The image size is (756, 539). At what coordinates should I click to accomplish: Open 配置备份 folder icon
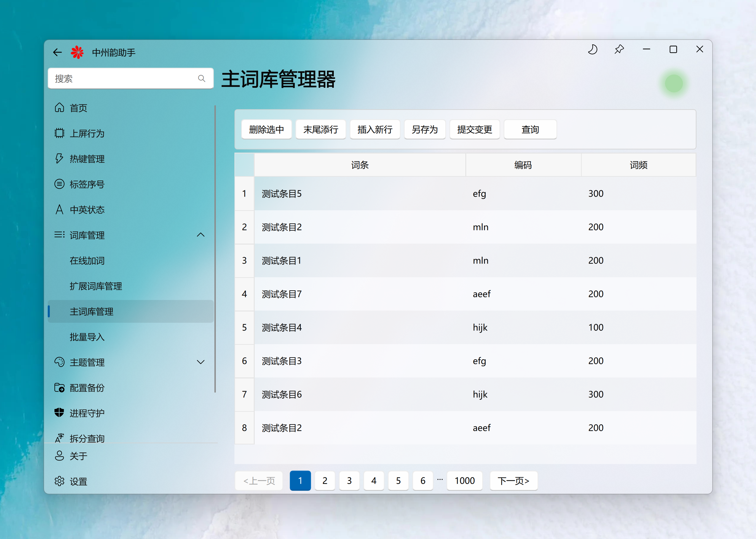(x=60, y=387)
